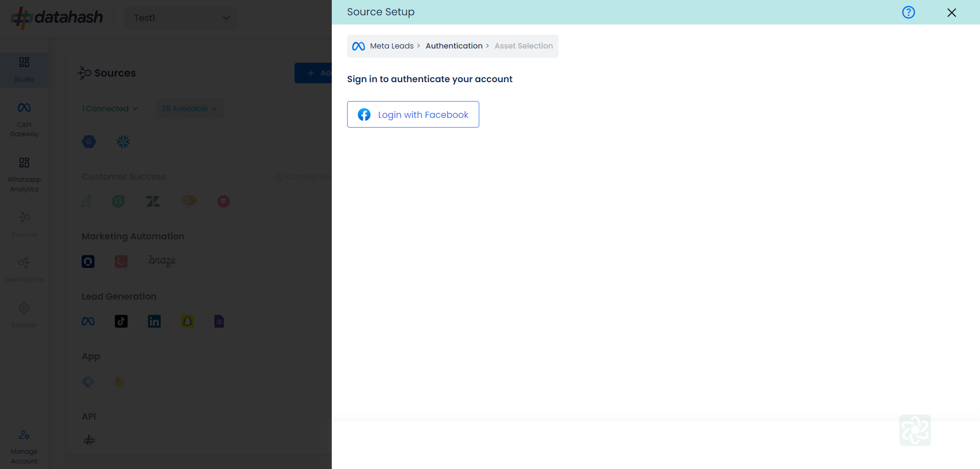
Task: Select the red circular source icon in Customer Success
Action: click(x=224, y=202)
